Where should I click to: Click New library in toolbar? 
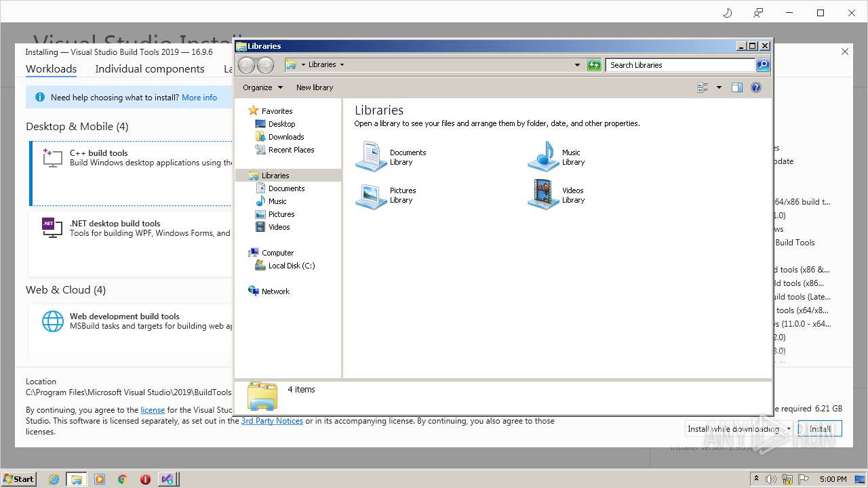(315, 87)
